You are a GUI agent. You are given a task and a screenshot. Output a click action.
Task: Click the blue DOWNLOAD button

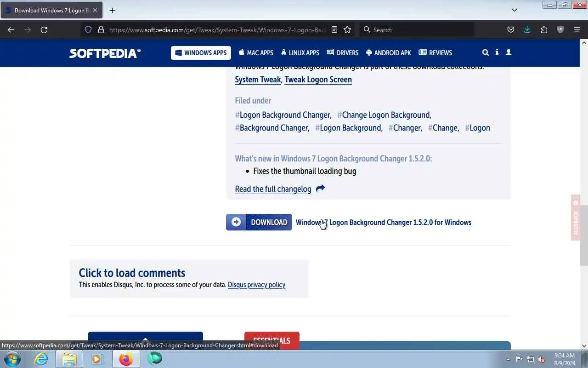tap(259, 222)
